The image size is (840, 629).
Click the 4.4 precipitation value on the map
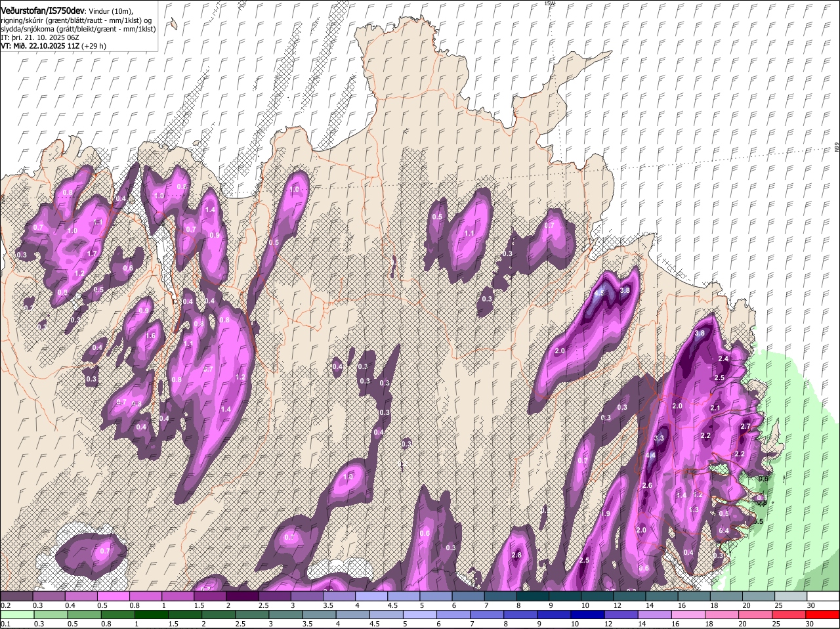tap(650, 455)
